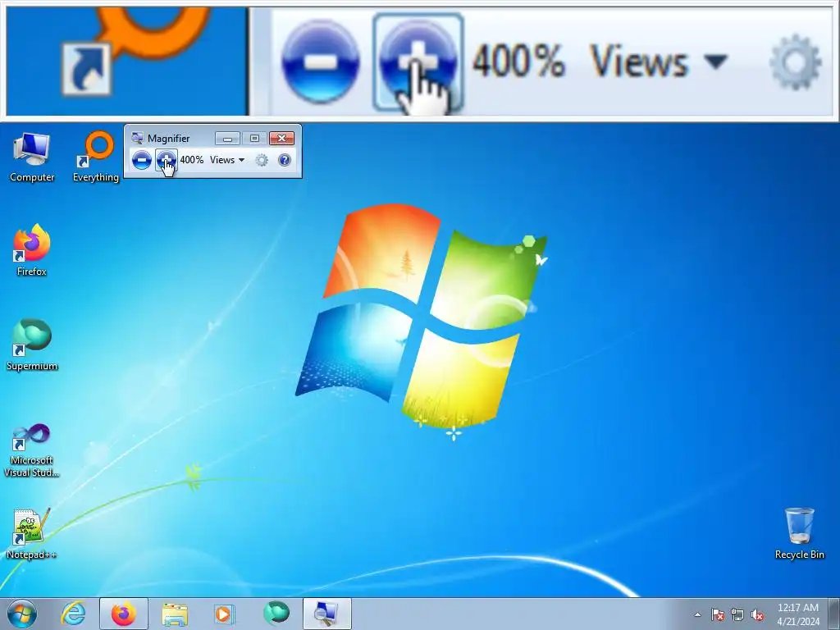Open Magnifier help question mark icon
Screen dimensions: 840x630
pyautogui.click(x=285, y=160)
